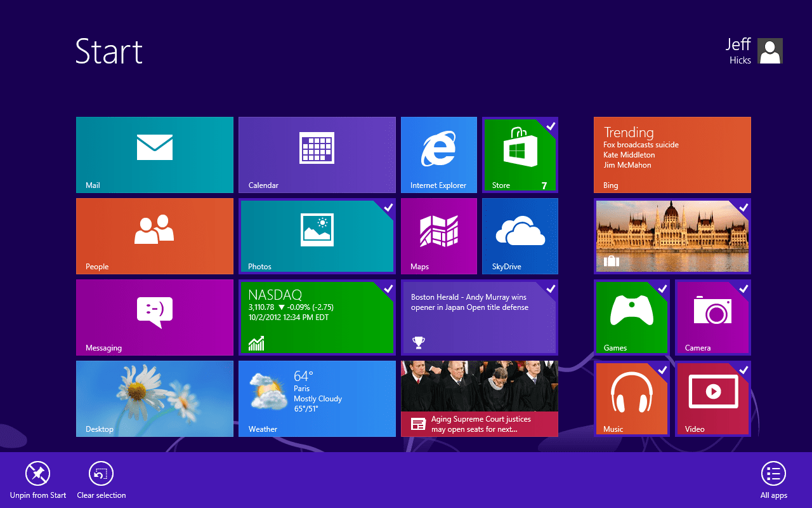This screenshot has width=812, height=508.
Task: Click the Unpin from Start icon
Action: tap(37, 474)
